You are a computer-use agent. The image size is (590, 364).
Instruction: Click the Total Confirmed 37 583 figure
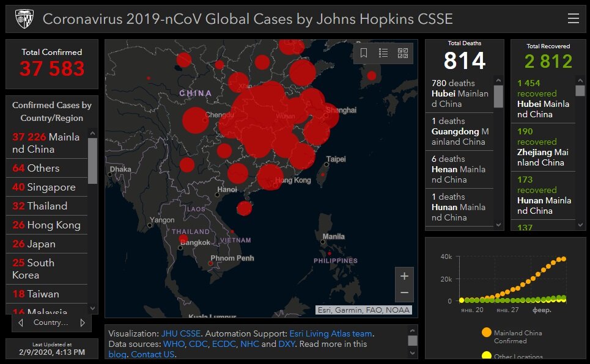(x=52, y=68)
